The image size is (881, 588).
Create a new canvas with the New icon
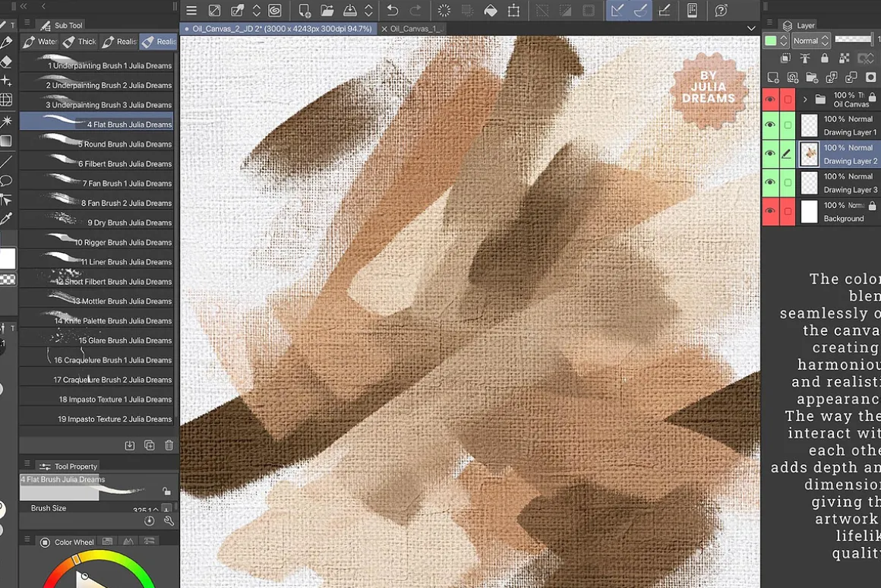pyautogui.click(x=305, y=11)
